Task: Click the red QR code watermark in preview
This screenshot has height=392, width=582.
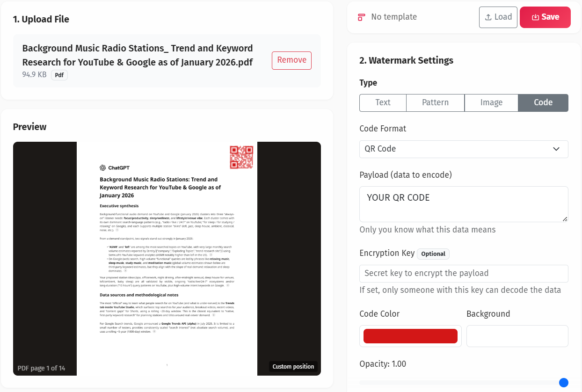Action: (241, 158)
